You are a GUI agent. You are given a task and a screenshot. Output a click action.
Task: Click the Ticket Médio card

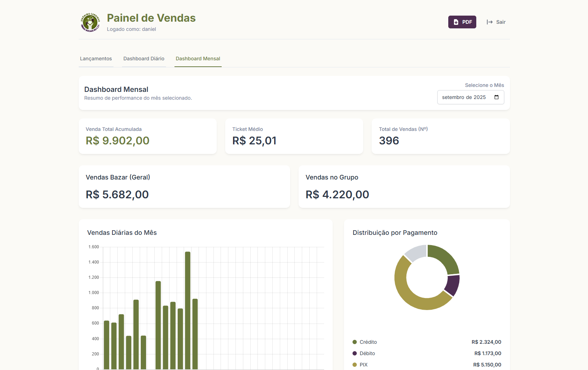click(294, 136)
